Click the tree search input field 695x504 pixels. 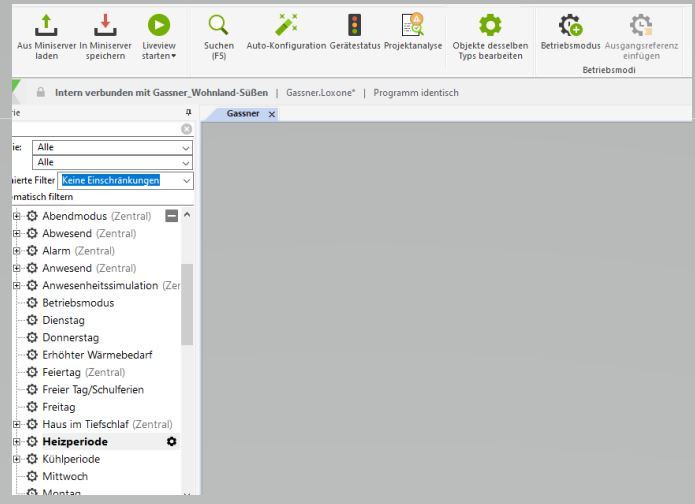coord(95,129)
